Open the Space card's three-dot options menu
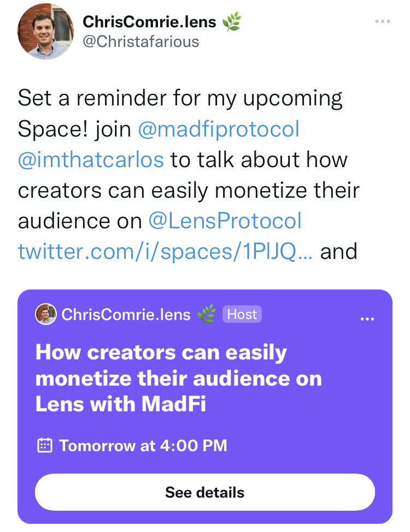Screen dimensions: 410x532 click(367, 318)
